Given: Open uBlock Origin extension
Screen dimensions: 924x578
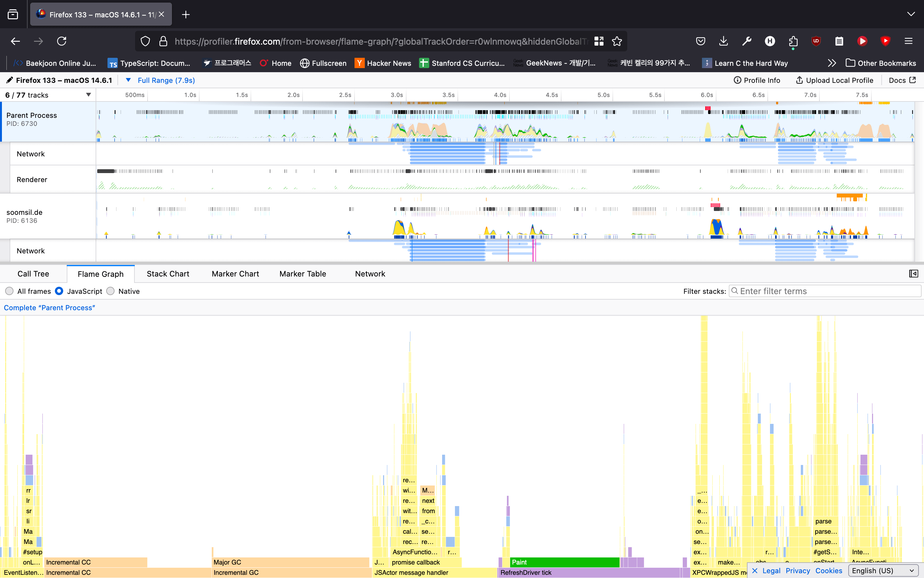Looking at the screenshot, I should tap(816, 41).
